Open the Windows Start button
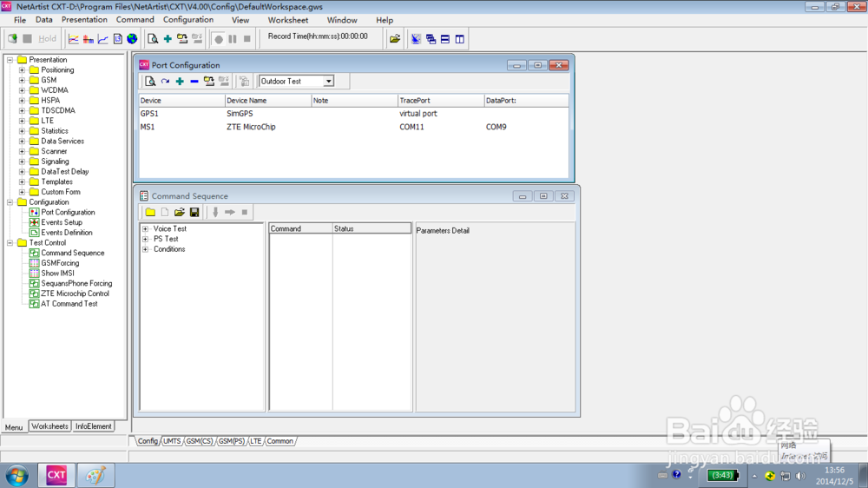Viewport: 868px width, 488px height. coord(17,476)
